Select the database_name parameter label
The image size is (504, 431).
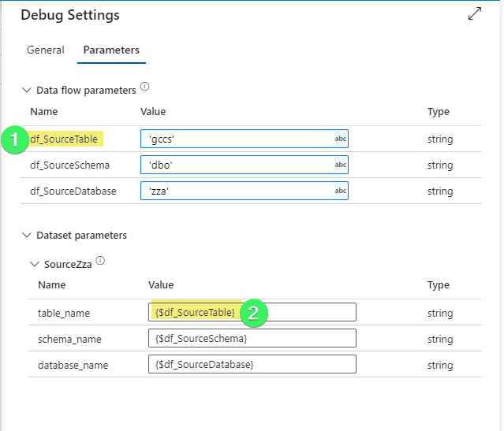pyautogui.click(x=73, y=365)
